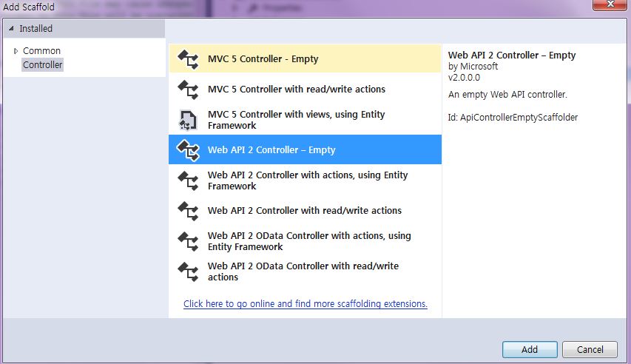Expand the Common tree node
Screen dimensions: 631x364
[x=16, y=51]
